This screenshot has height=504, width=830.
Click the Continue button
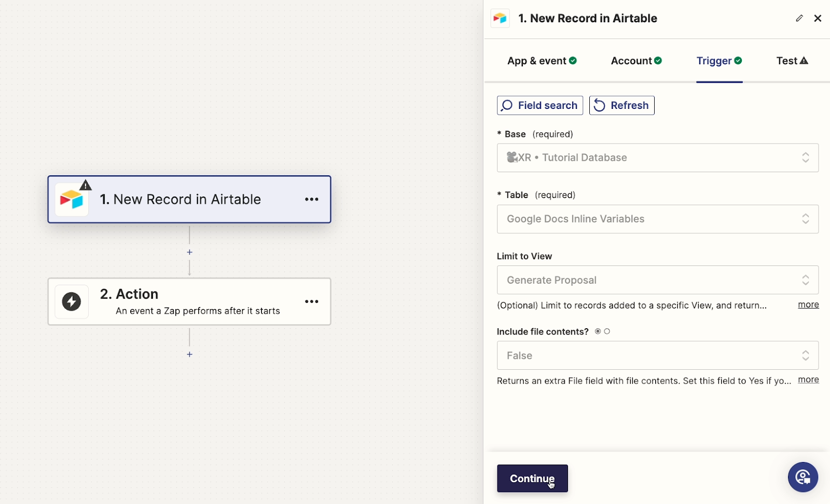(x=532, y=478)
